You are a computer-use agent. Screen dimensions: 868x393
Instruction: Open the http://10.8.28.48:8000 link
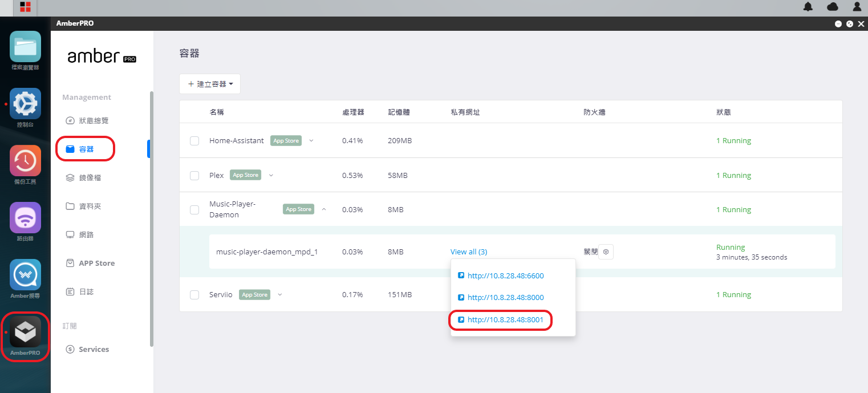(x=505, y=297)
